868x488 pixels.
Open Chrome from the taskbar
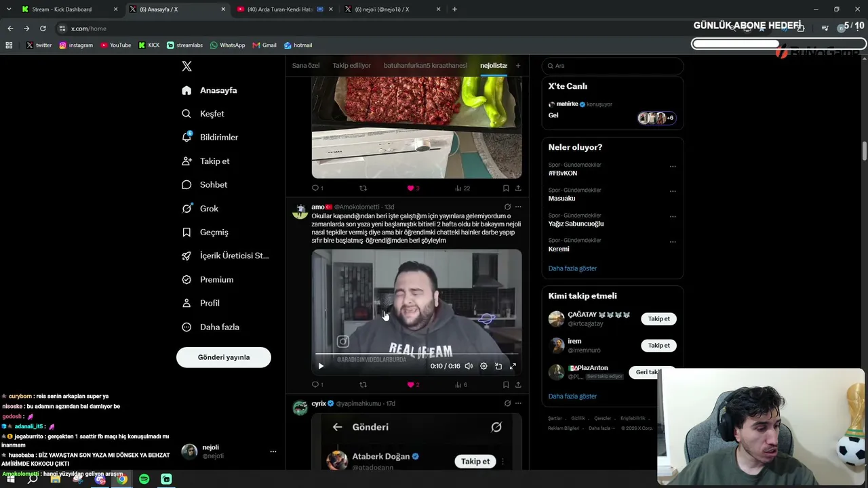[x=122, y=479]
